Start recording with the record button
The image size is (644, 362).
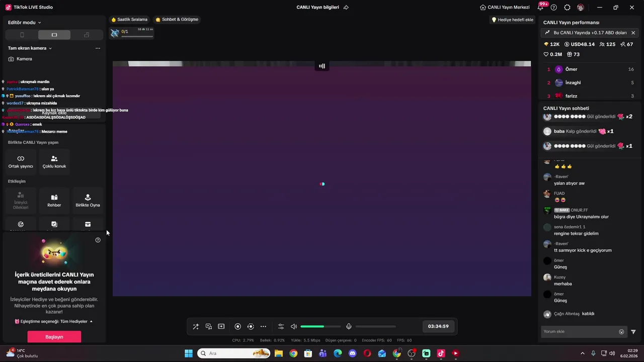[x=238, y=326]
